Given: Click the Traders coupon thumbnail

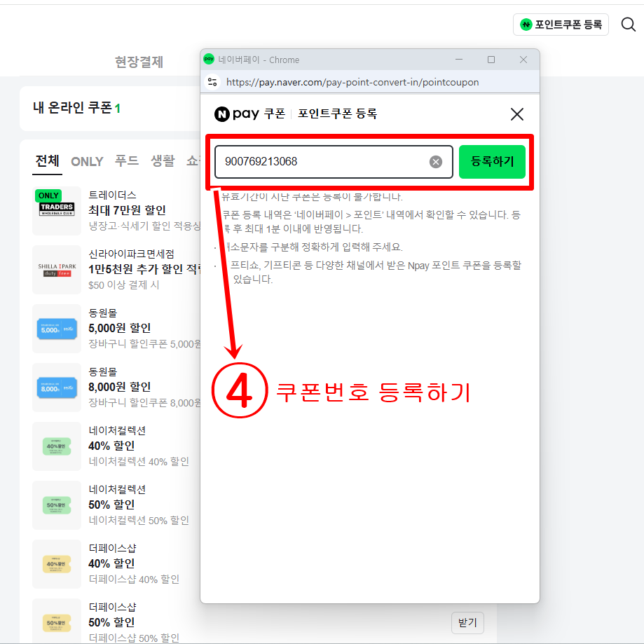Looking at the screenshot, I should click(x=57, y=211).
